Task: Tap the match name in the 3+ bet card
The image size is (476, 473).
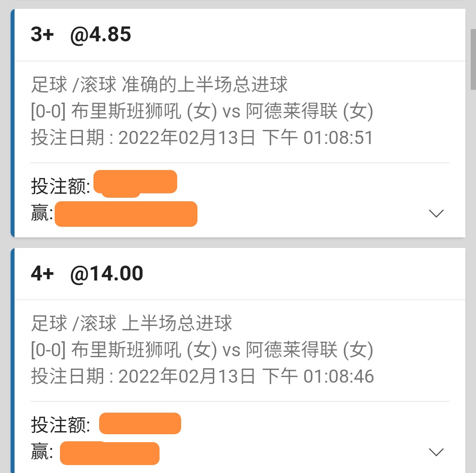Action: (202, 112)
